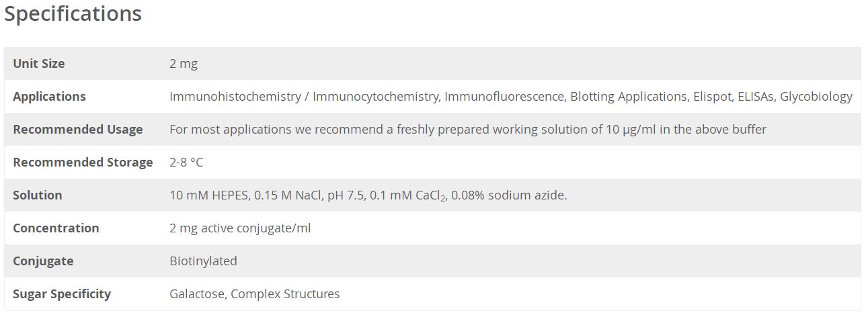This screenshot has height=317, width=868.
Task: Click the Glycobiology application text
Action: (x=816, y=97)
